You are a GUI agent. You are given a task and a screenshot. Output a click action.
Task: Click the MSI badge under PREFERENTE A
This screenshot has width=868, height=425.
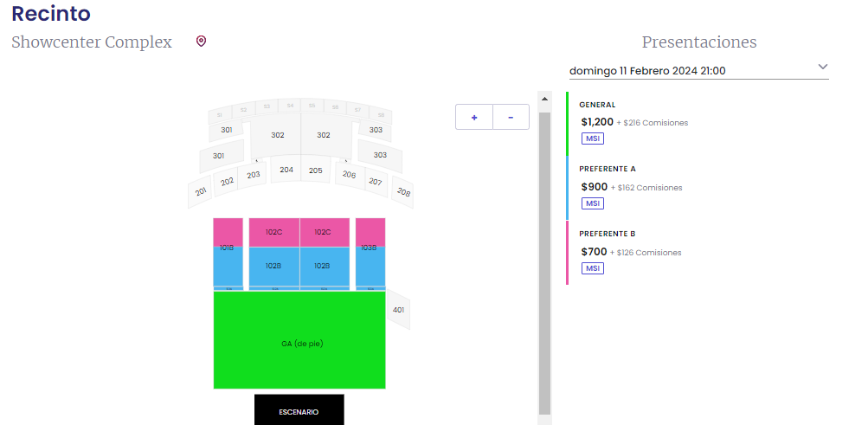click(592, 203)
